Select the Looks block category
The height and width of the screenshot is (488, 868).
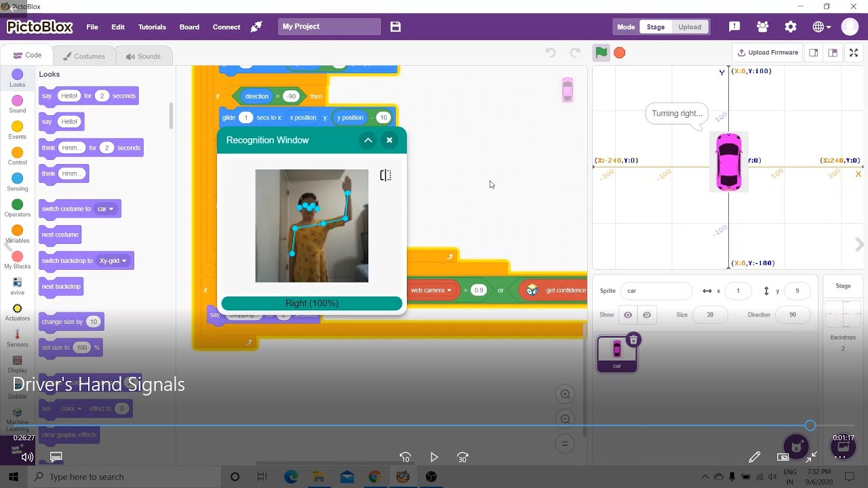click(x=18, y=78)
